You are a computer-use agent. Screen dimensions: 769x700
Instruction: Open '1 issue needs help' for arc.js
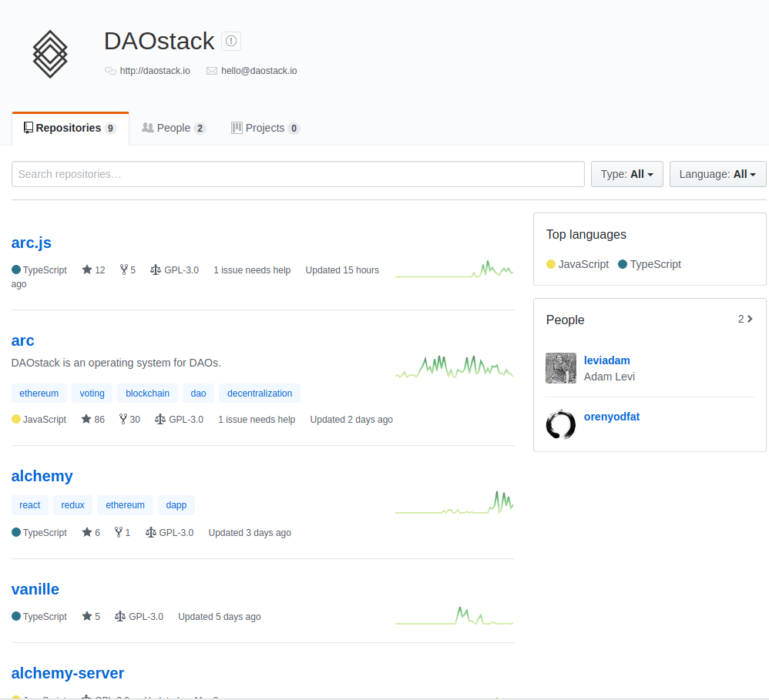pos(252,270)
